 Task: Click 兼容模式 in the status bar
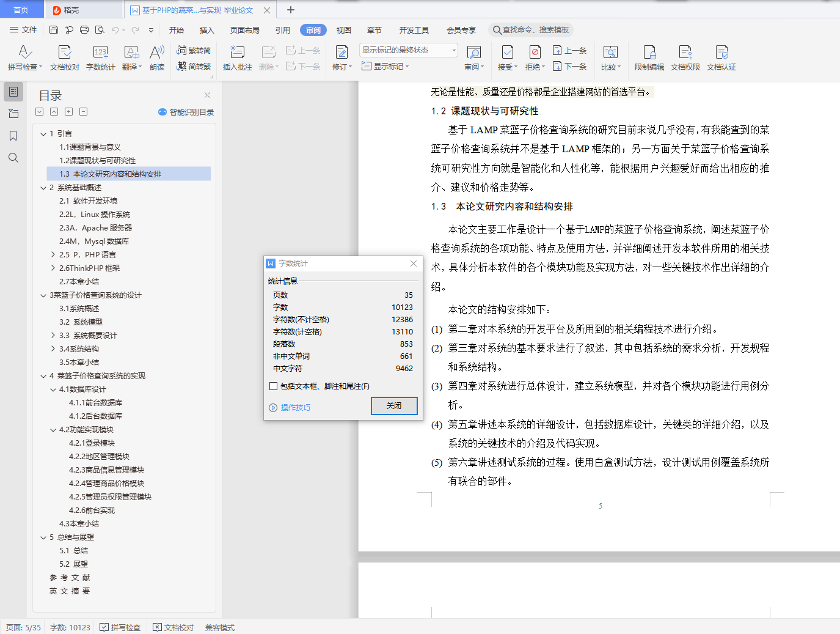tap(220, 627)
